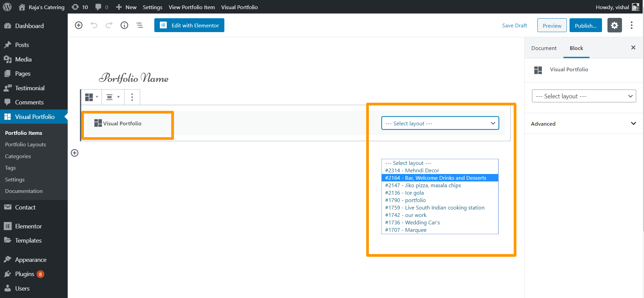Select #2314 - Mehndi Decor layout
This screenshot has width=644, height=298.
(440, 170)
